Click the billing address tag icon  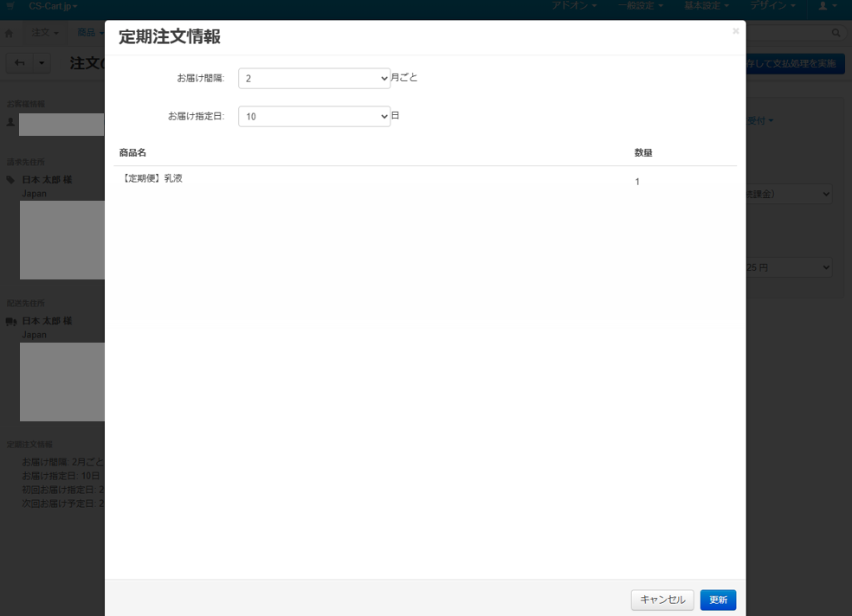10,180
